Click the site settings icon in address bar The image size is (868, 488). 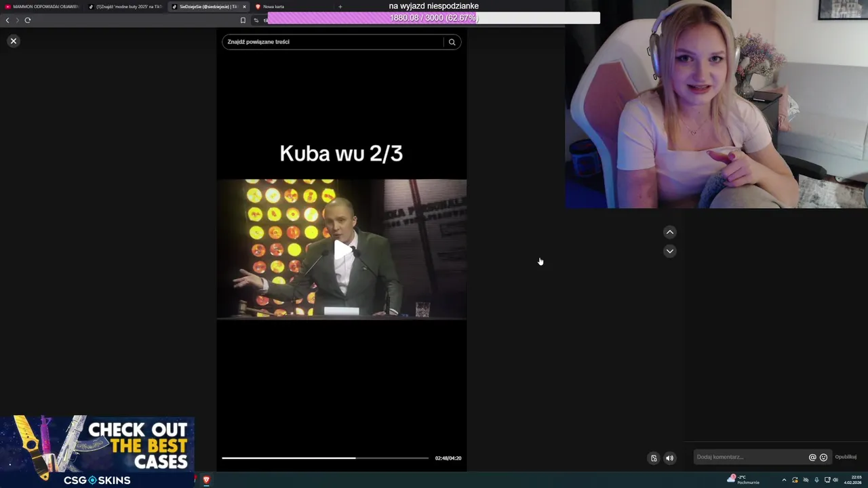[256, 20]
